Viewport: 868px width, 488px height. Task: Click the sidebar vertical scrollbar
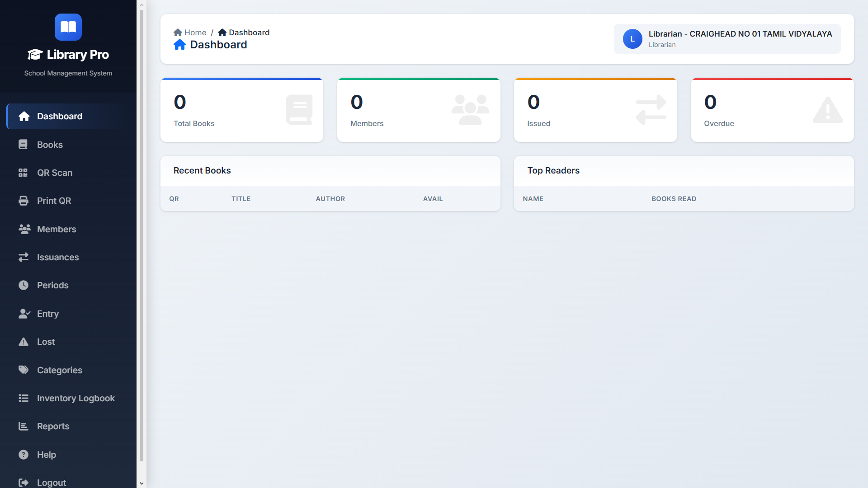click(x=142, y=235)
